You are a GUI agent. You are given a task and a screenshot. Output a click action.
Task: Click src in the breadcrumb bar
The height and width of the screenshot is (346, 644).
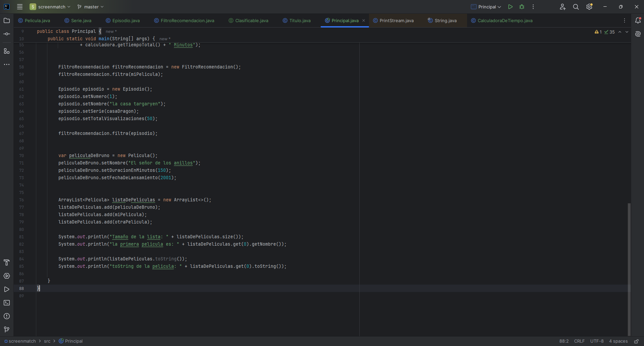pos(47,341)
